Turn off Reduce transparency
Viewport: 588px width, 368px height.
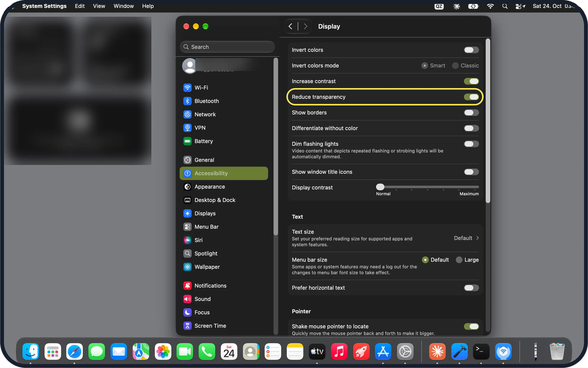(471, 97)
